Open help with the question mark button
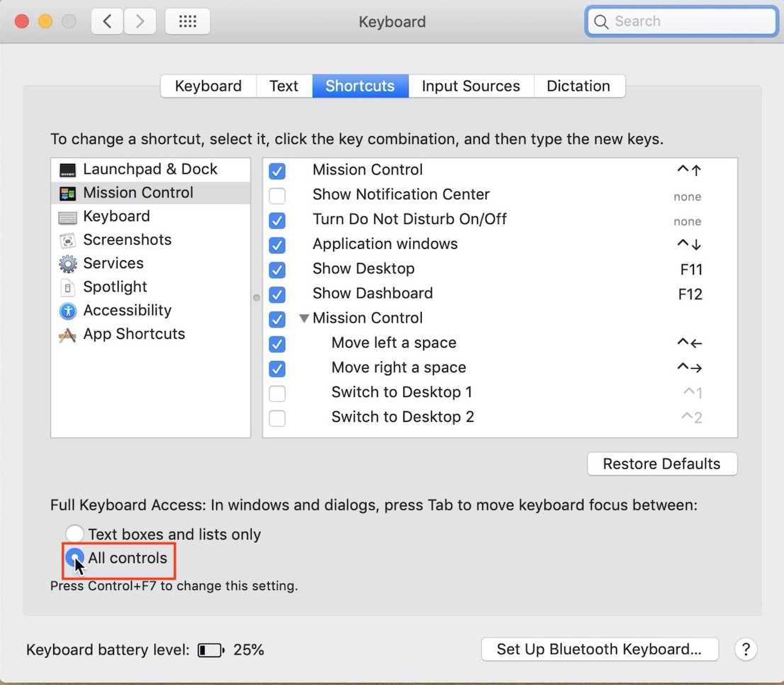The height and width of the screenshot is (685, 784). pos(746,649)
